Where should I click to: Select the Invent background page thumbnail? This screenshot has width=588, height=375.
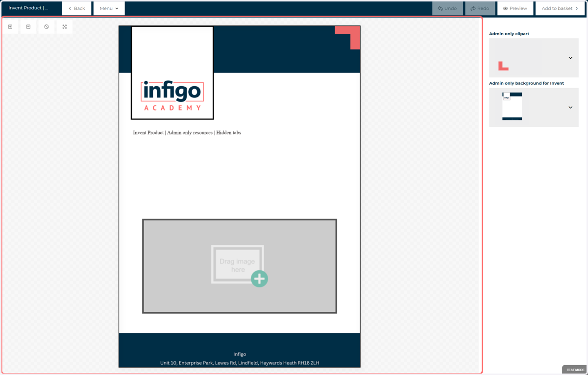512,106
